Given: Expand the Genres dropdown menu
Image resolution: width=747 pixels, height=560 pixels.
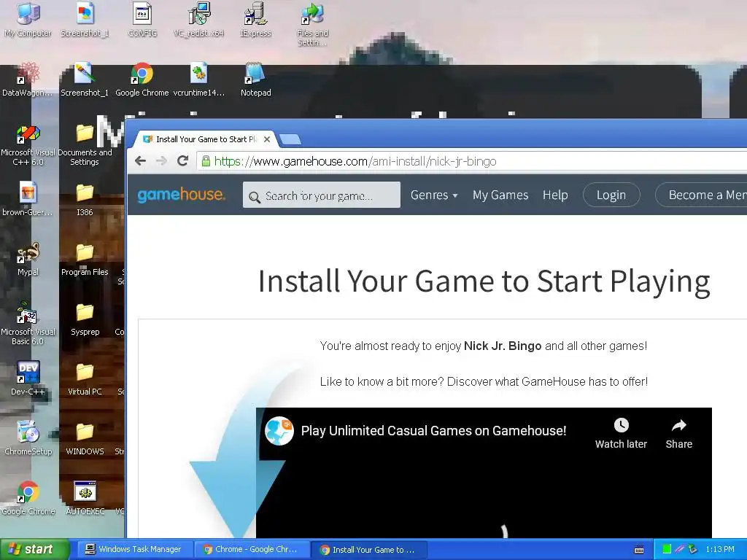Looking at the screenshot, I should click(434, 195).
